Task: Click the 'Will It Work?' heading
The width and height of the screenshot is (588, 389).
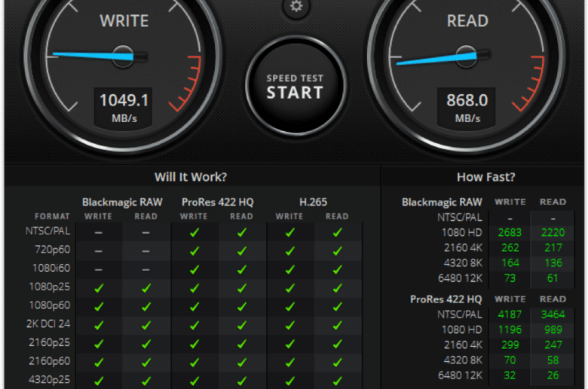Action: (191, 176)
